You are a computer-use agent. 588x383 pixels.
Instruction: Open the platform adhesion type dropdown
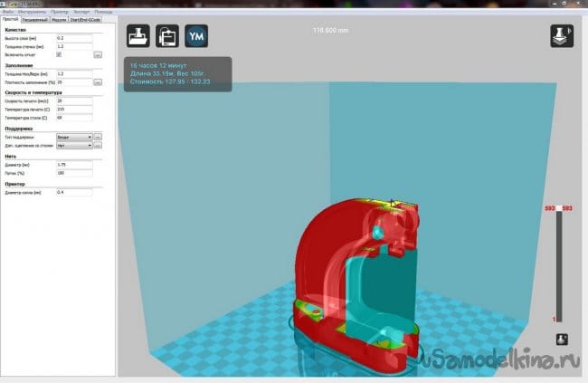pos(73,145)
